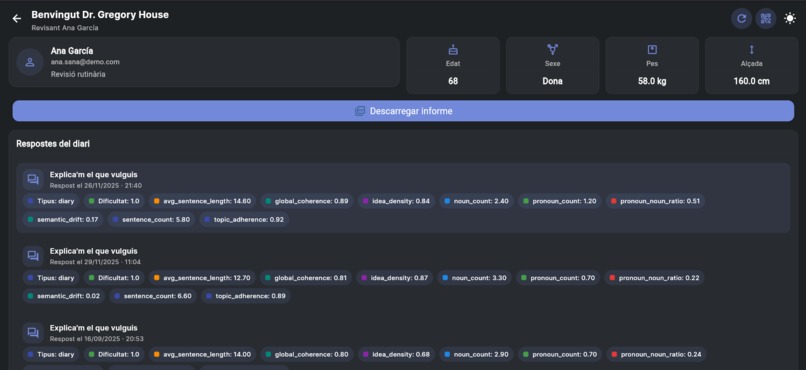The width and height of the screenshot is (806, 370).
Task: Click the noun_count: 2.40 chip
Action: point(476,201)
